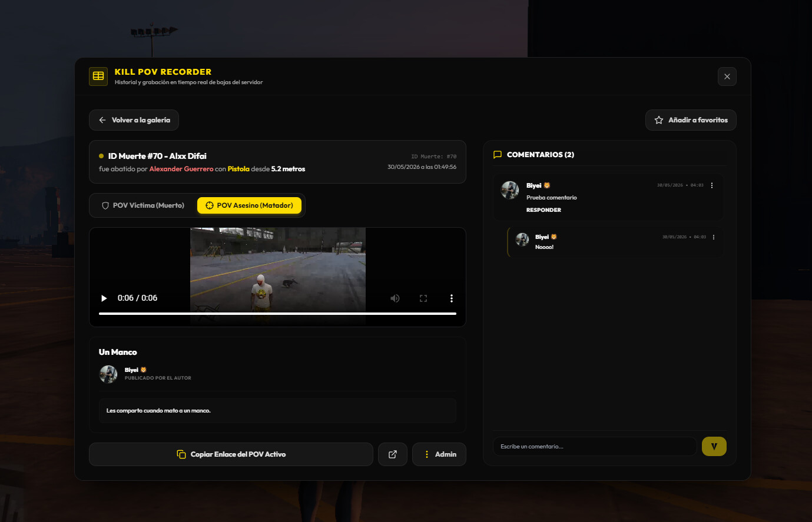812x522 pixels.
Task: Send the comment with the yellow button
Action: pos(714,447)
